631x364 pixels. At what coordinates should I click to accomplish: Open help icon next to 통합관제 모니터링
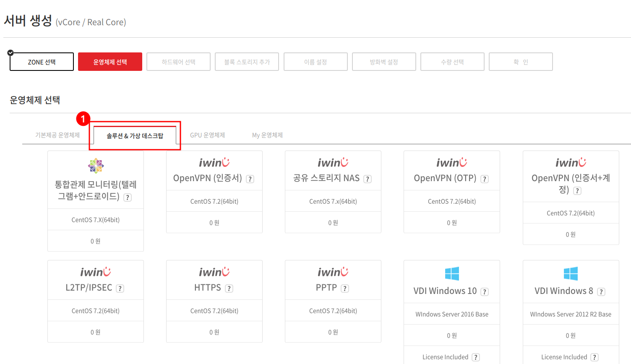(128, 198)
